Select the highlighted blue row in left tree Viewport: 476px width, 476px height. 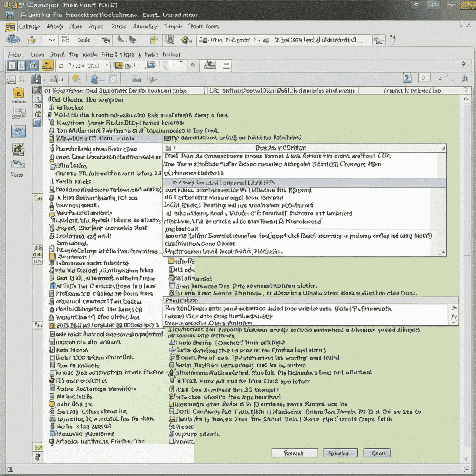pyautogui.click(x=105, y=138)
